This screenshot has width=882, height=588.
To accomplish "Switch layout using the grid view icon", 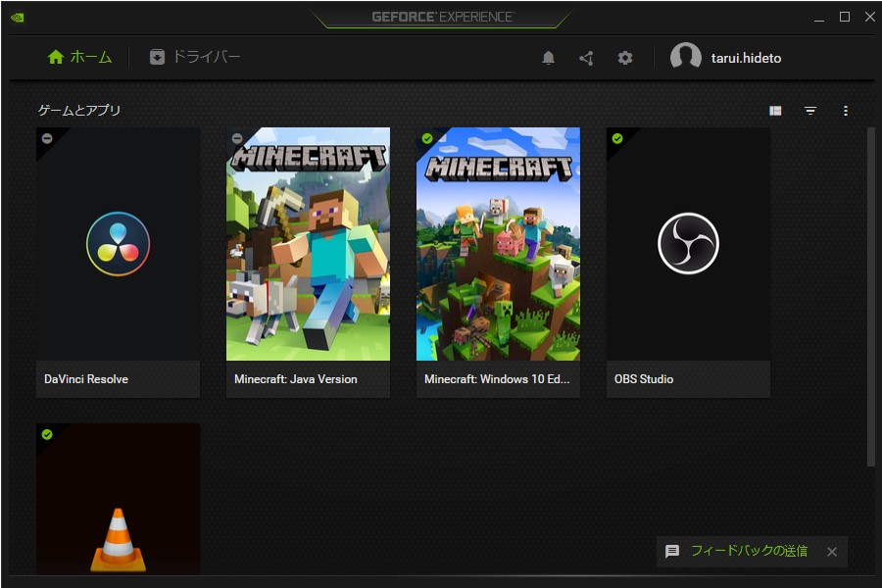I will [x=774, y=111].
